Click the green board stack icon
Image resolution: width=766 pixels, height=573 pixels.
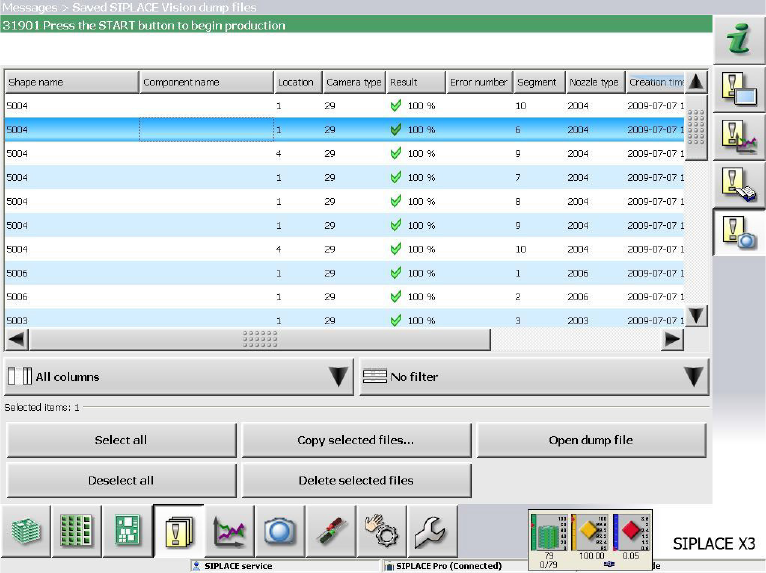click(x=26, y=530)
